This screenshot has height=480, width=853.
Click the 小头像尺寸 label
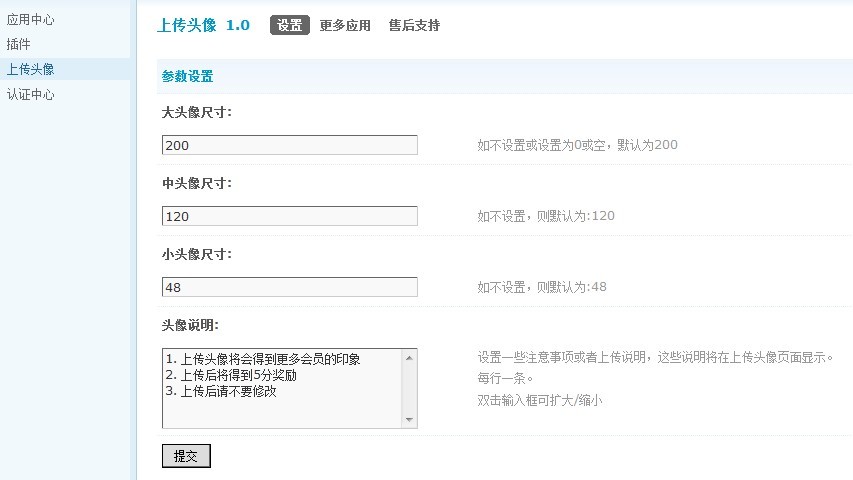197,254
